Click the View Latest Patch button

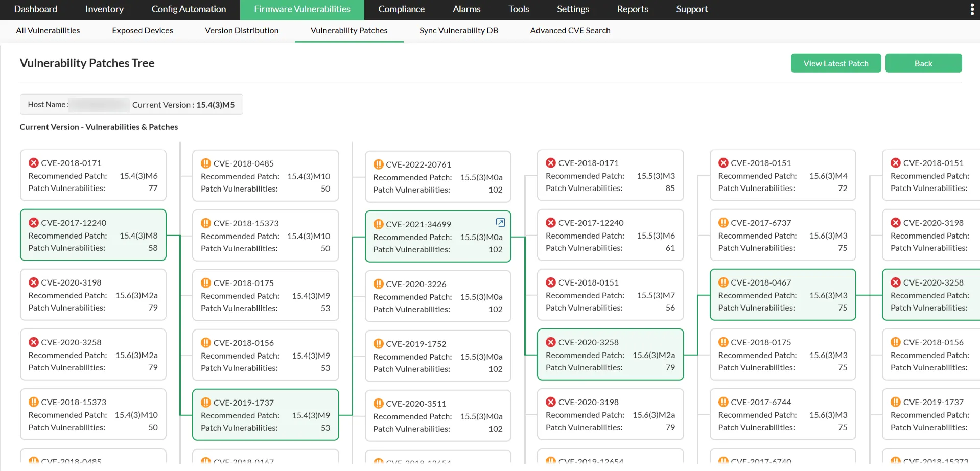(835, 63)
